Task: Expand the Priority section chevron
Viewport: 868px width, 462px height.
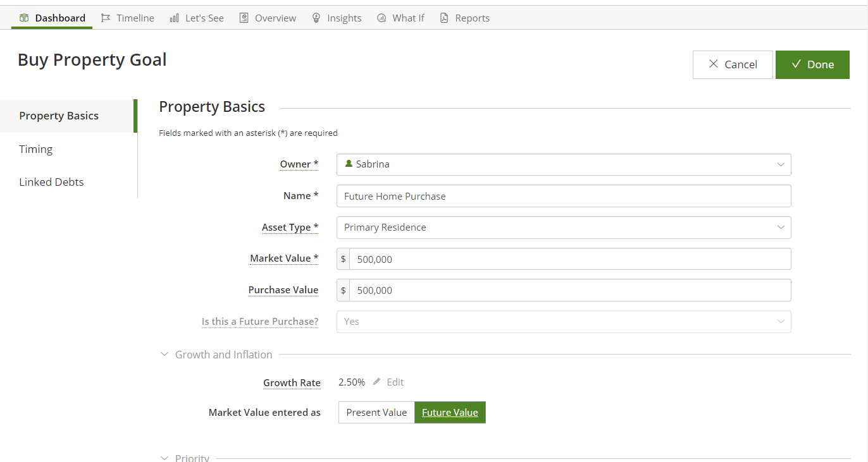Action: [164, 458]
